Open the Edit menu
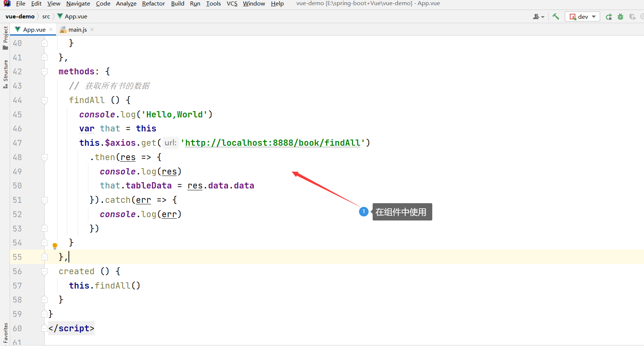644x346 pixels. [x=36, y=4]
